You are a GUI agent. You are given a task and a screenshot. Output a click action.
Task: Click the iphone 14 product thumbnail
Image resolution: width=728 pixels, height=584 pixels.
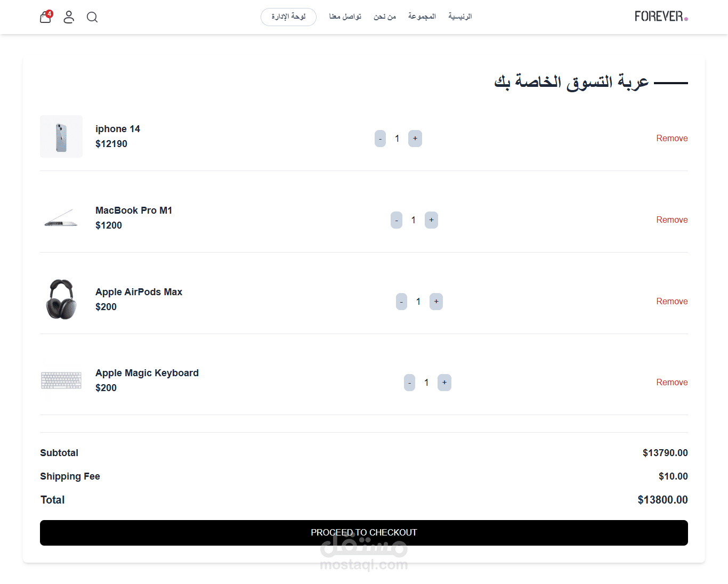pyautogui.click(x=61, y=136)
